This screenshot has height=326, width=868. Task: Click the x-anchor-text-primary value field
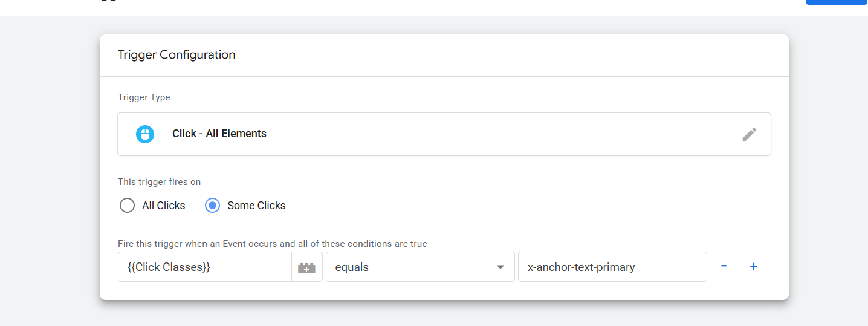coord(612,267)
